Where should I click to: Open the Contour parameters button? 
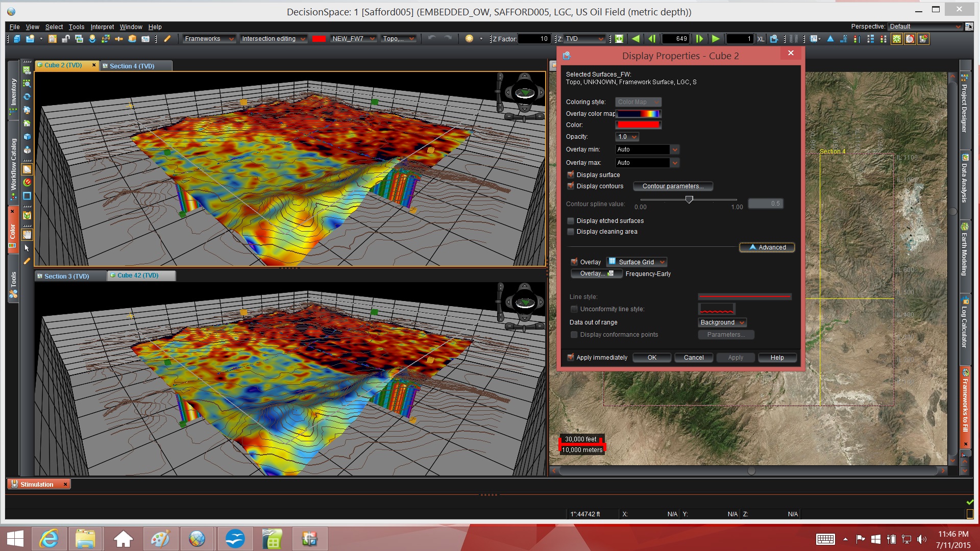point(673,186)
